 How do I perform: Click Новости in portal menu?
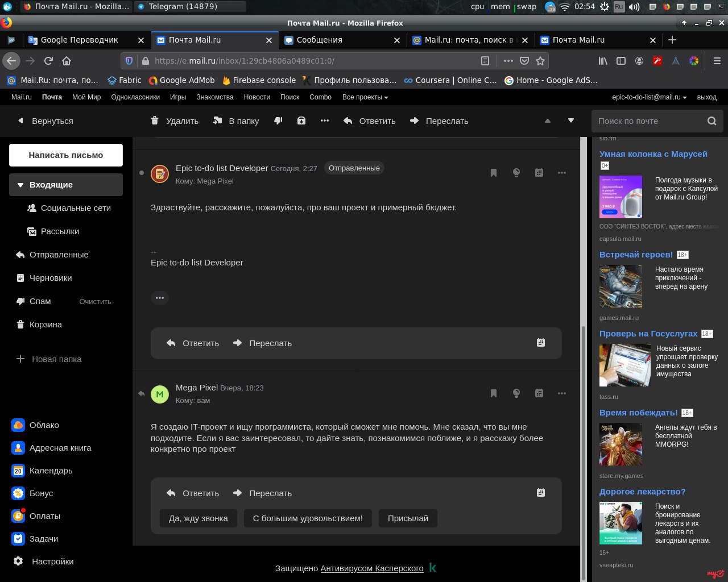(257, 97)
